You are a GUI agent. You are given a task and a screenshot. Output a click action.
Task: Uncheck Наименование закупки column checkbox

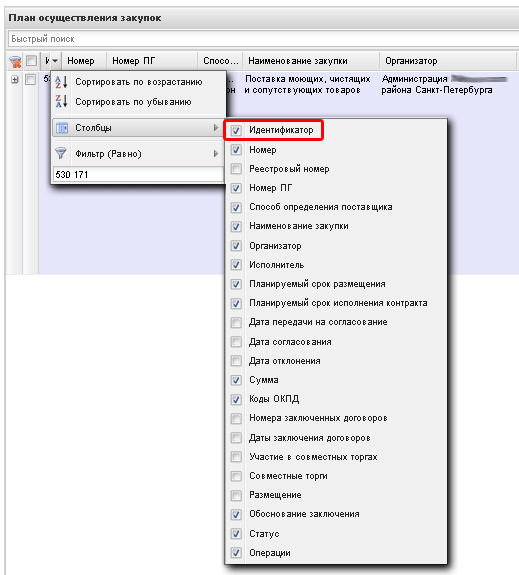coord(236,226)
